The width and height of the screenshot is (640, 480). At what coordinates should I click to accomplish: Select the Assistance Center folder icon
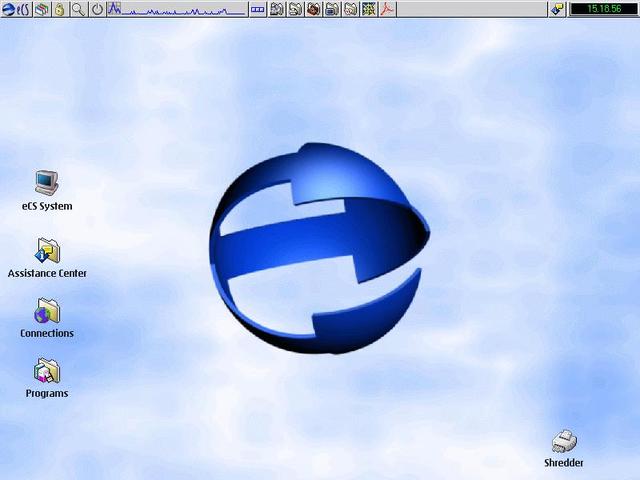[48, 250]
